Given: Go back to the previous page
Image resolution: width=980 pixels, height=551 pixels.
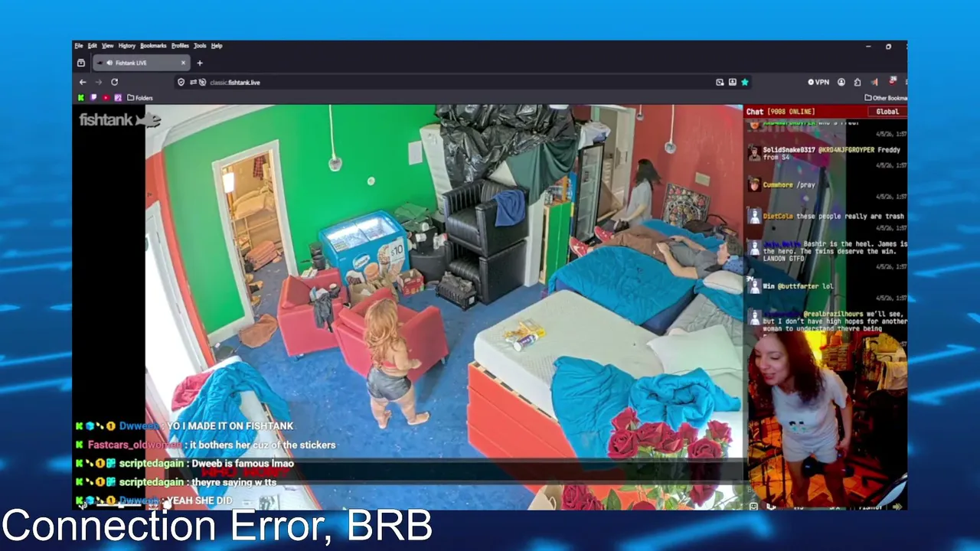Looking at the screenshot, I should tap(83, 82).
